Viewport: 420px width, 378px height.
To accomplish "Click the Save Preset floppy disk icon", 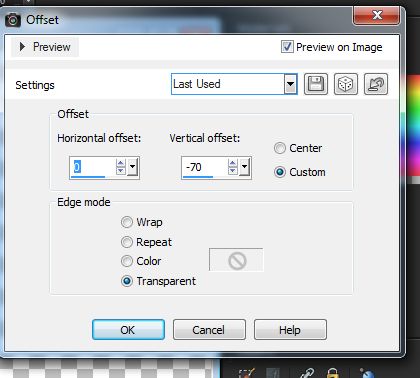I will tap(316, 84).
